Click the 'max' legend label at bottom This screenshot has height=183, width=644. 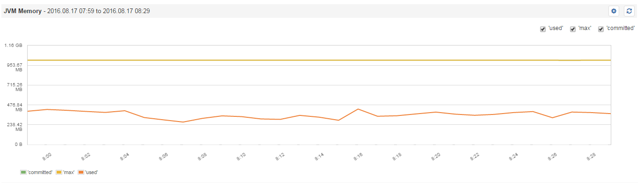pyautogui.click(x=68, y=172)
